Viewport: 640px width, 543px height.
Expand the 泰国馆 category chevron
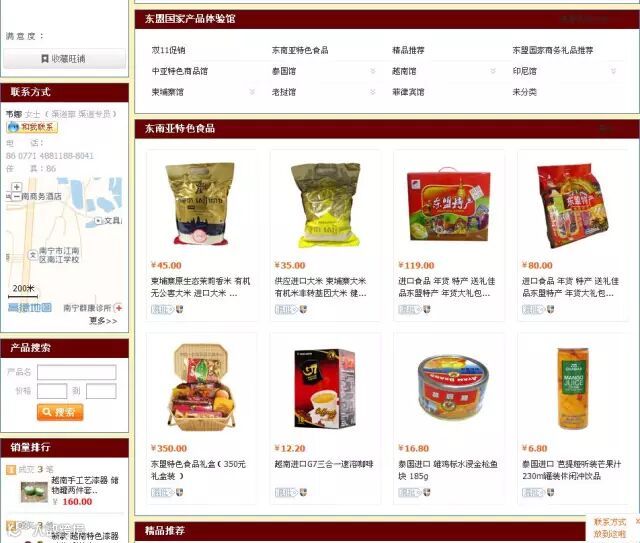372,71
